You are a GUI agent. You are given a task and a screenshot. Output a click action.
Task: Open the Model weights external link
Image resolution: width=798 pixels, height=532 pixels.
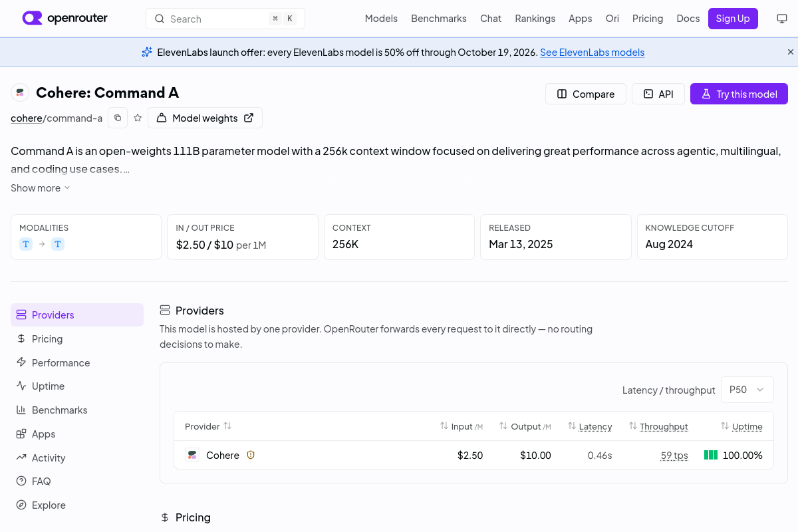pos(205,118)
